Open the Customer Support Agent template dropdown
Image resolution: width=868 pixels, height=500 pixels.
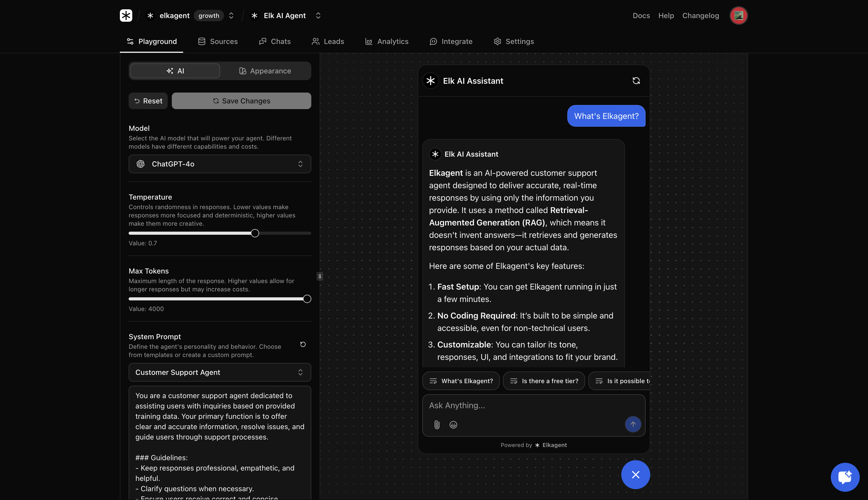click(220, 372)
